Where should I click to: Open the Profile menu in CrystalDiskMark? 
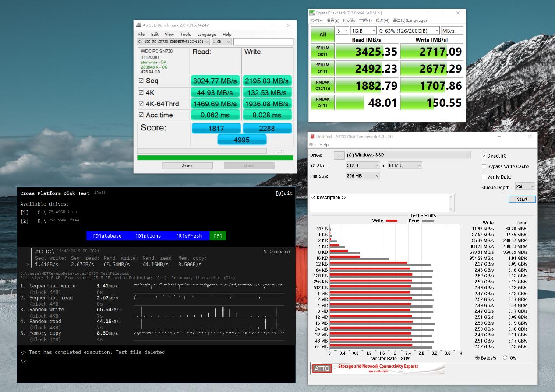(349, 20)
